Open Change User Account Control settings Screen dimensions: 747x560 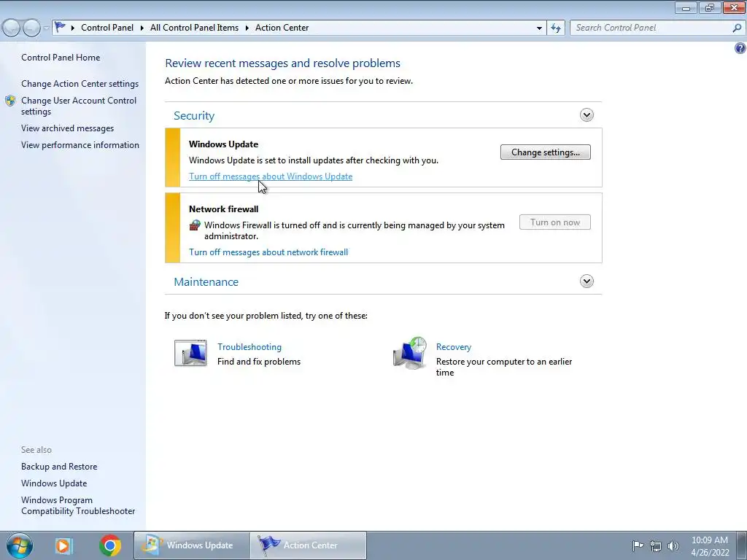point(79,106)
